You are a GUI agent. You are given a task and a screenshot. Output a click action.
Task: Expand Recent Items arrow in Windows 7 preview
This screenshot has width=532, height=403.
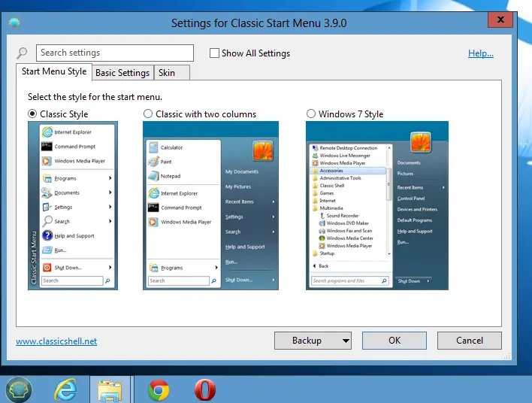click(x=443, y=187)
